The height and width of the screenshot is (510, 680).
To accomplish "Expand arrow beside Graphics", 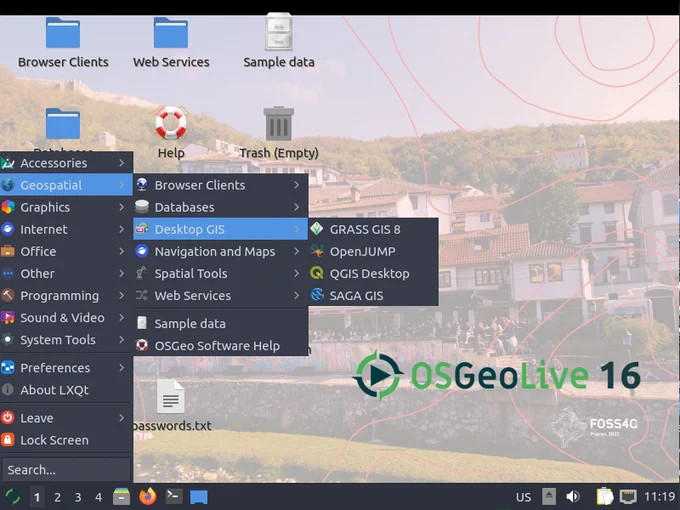I will [x=122, y=207].
